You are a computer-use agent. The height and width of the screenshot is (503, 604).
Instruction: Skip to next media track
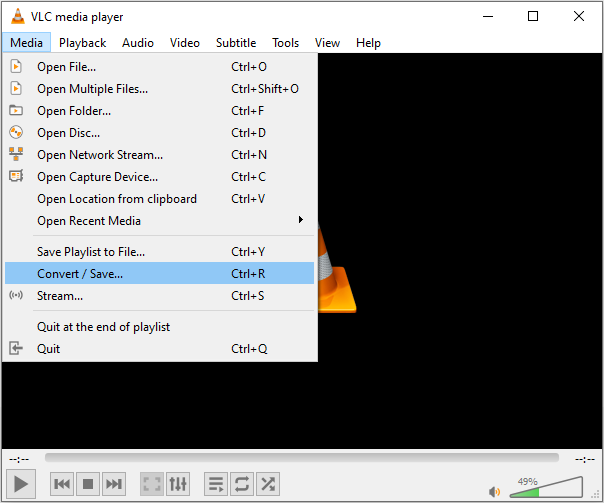[x=114, y=484]
